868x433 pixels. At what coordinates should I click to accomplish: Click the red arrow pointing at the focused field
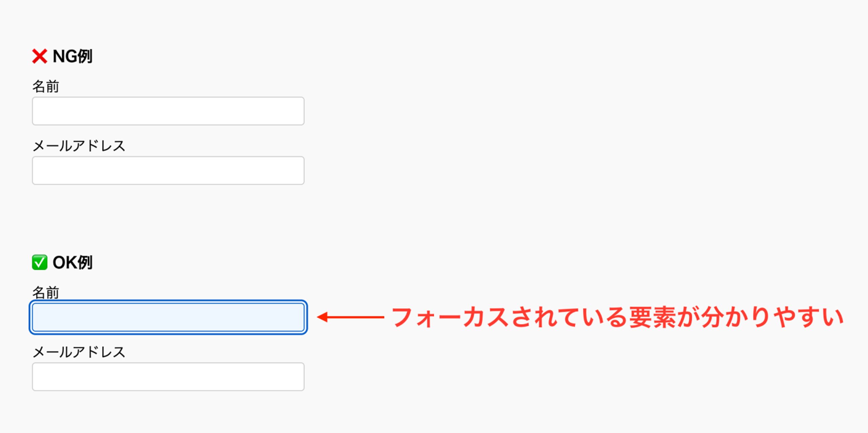tap(350, 317)
